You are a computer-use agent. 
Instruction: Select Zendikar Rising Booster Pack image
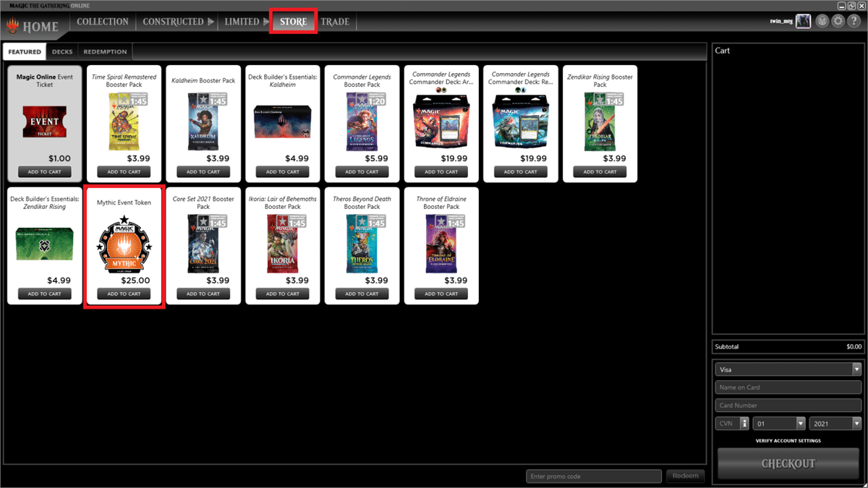pyautogui.click(x=601, y=121)
